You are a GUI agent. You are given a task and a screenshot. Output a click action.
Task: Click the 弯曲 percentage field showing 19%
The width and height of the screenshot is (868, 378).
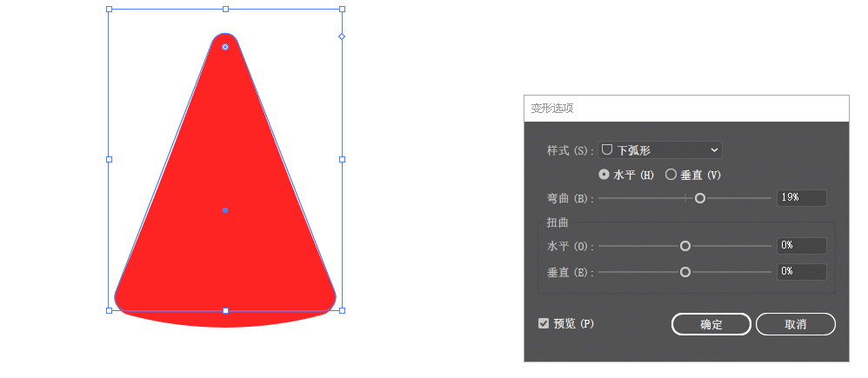(802, 197)
